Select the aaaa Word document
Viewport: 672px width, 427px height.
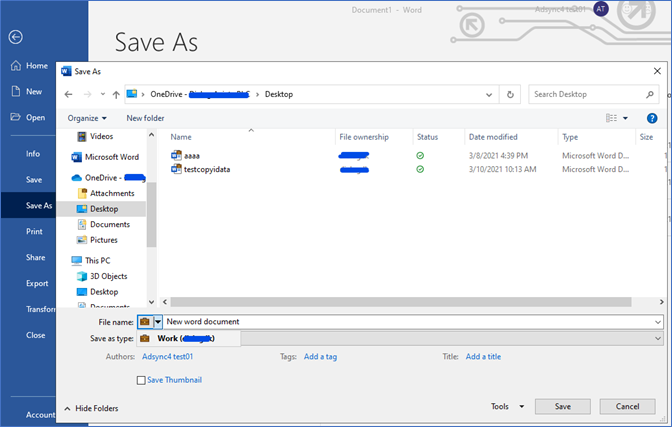pos(186,156)
